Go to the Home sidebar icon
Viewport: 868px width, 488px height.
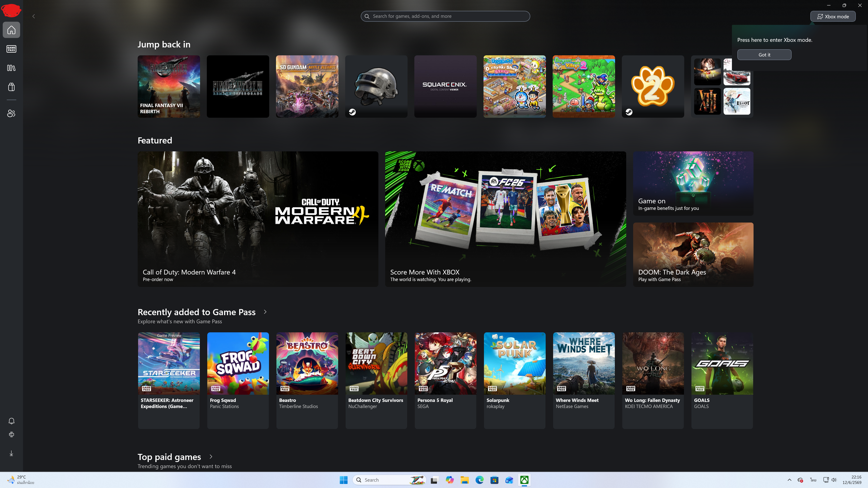pyautogui.click(x=12, y=30)
